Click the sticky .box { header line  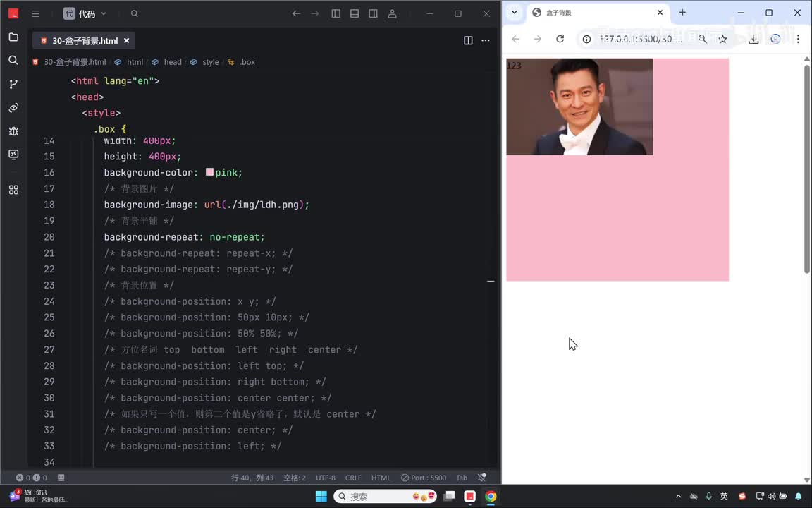point(110,129)
